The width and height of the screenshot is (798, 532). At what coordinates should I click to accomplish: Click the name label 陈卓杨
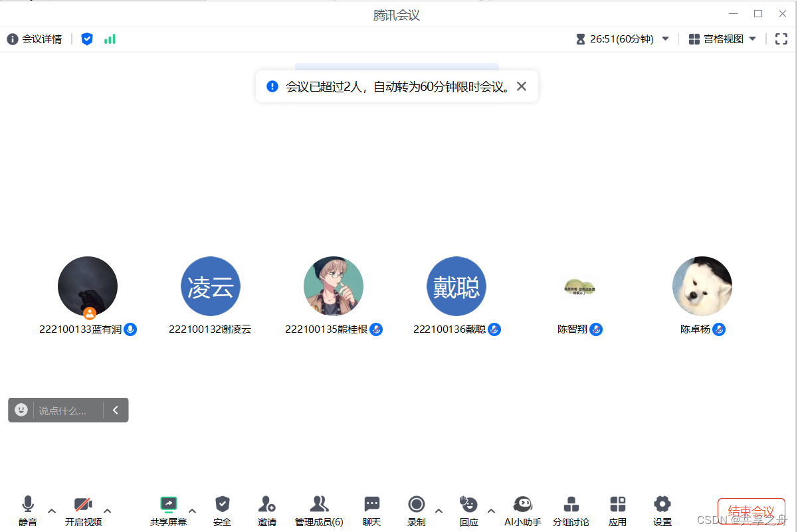point(695,329)
